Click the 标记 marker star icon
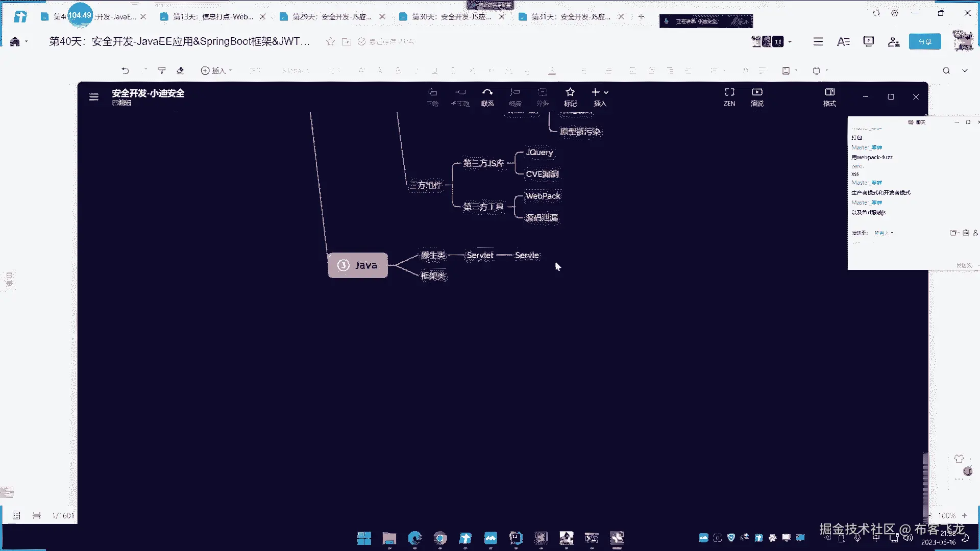 click(x=570, y=96)
